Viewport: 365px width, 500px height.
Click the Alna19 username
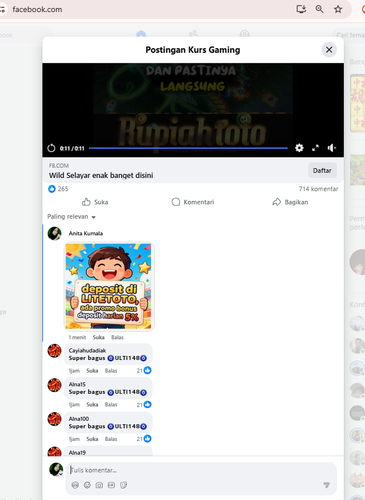[77, 453]
